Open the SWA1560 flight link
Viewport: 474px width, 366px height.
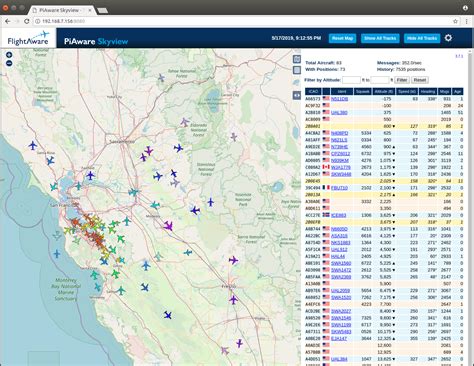click(341, 263)
